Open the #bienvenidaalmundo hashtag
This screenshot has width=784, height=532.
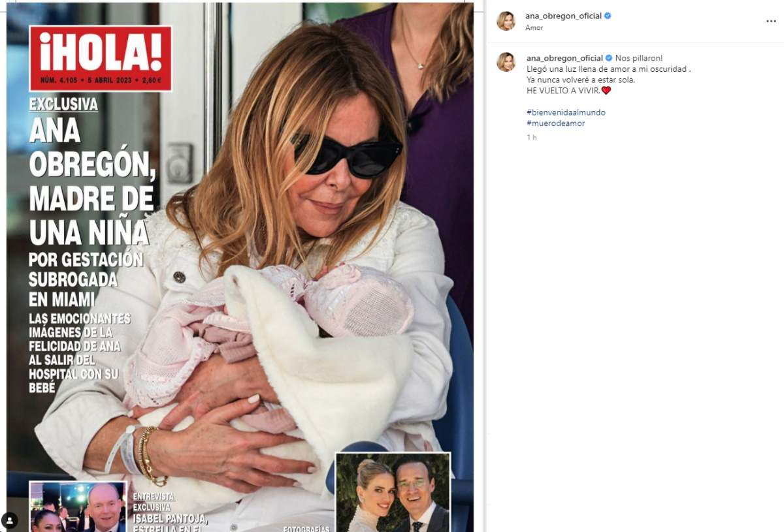[x=566, y=112]
